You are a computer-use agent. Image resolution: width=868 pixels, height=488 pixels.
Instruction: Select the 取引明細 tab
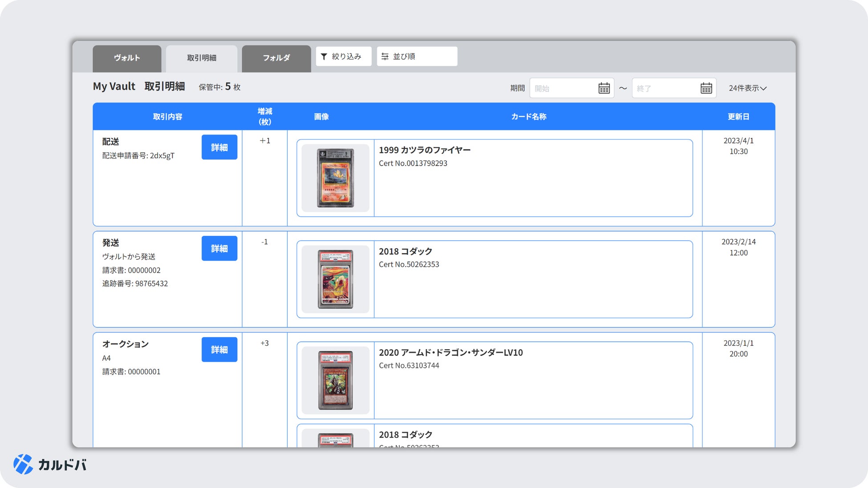tap(202, 58)
